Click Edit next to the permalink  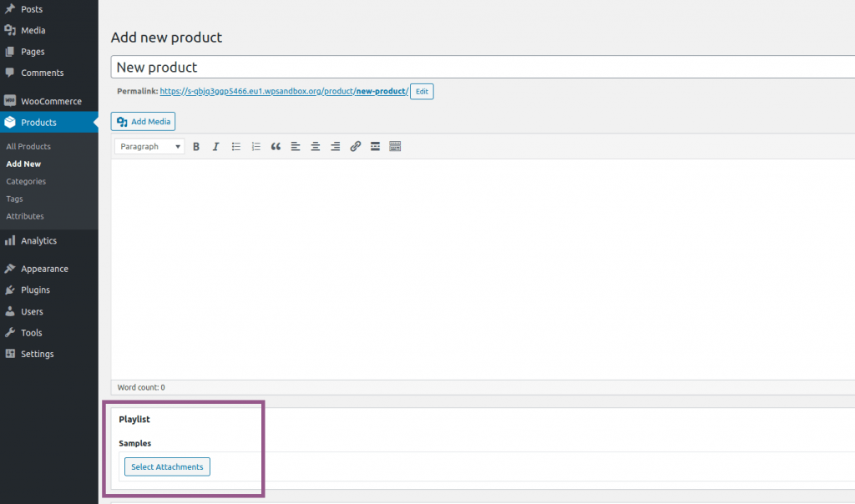pos(422,92)
